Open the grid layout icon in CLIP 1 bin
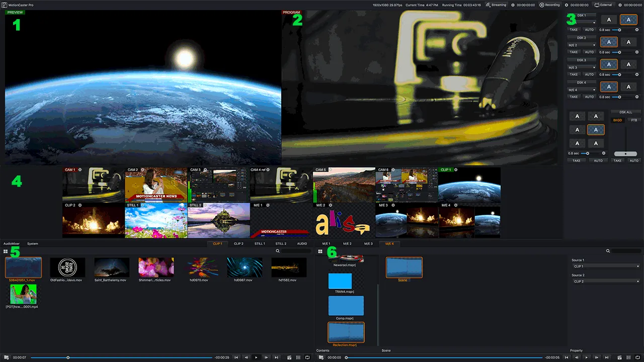The width and height of the screenshot is (644, 362). 6,251
